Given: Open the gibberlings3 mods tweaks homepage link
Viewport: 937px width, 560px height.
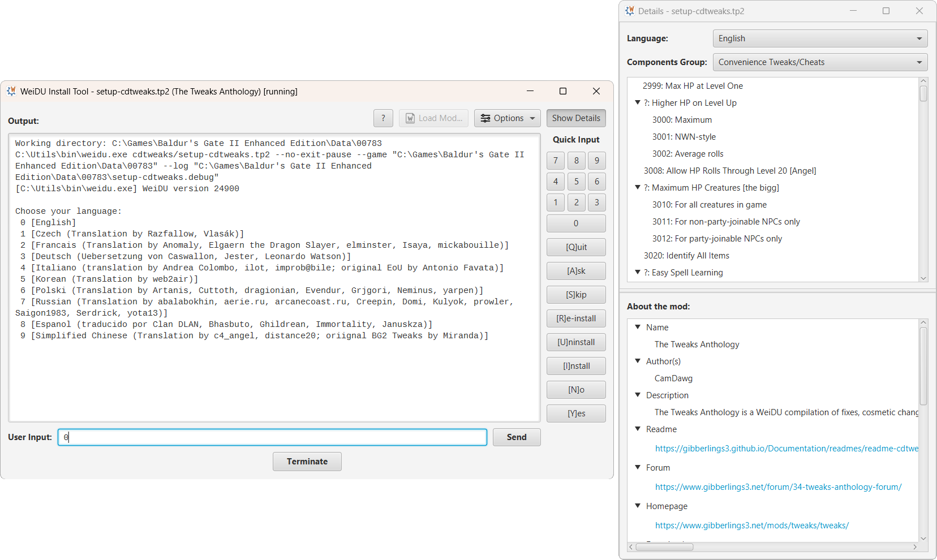Looking at the screenshot, I should [x=752, y=525].
